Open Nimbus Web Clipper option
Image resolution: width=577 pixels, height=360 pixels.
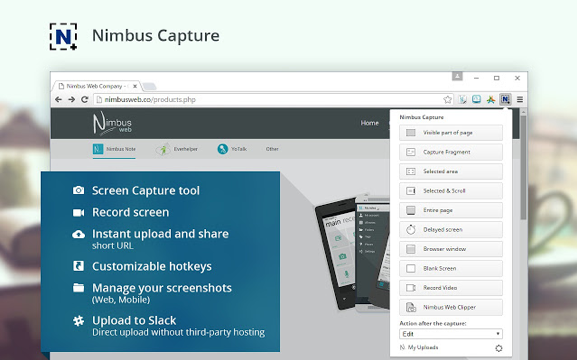(451, 307)
